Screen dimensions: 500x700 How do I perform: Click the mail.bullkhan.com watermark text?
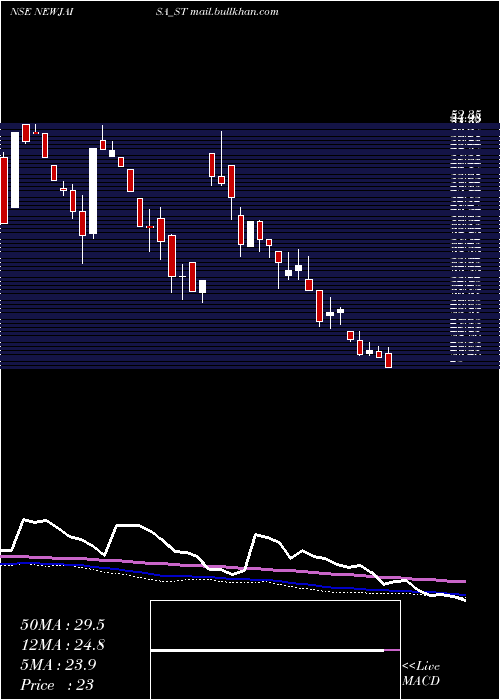234,12
